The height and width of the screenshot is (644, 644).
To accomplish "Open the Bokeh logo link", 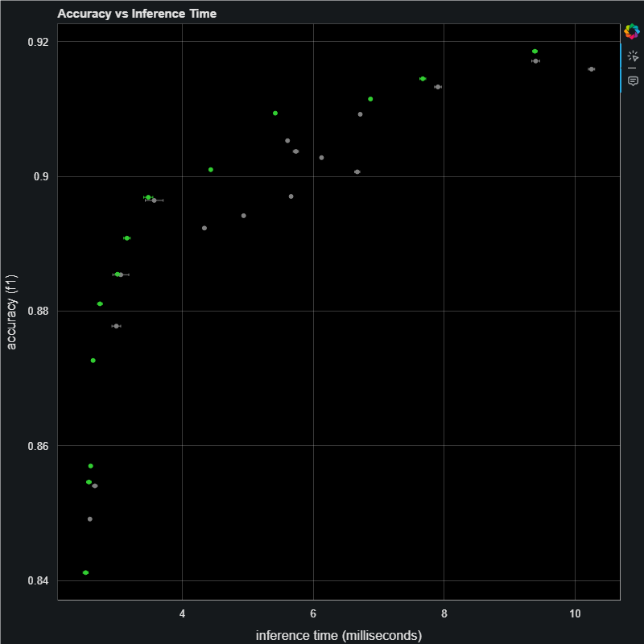I will [632, 32].
